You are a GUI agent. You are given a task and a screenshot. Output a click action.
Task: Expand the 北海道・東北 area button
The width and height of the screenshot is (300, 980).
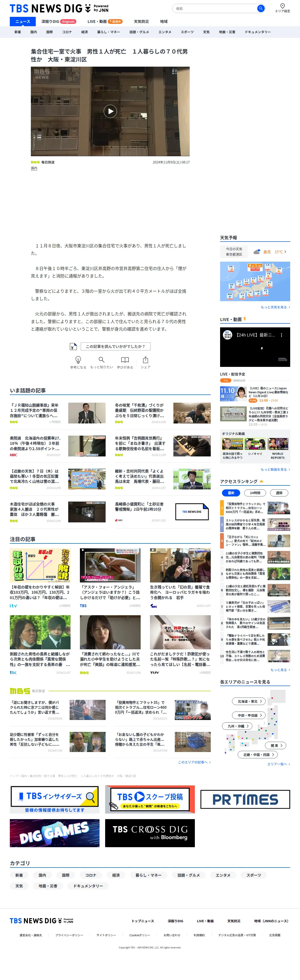coord(249,701)
